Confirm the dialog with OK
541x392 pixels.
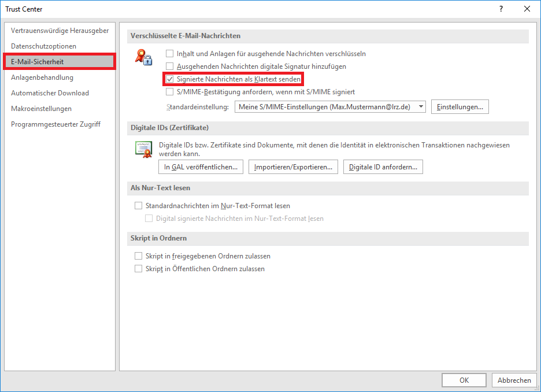464,380
